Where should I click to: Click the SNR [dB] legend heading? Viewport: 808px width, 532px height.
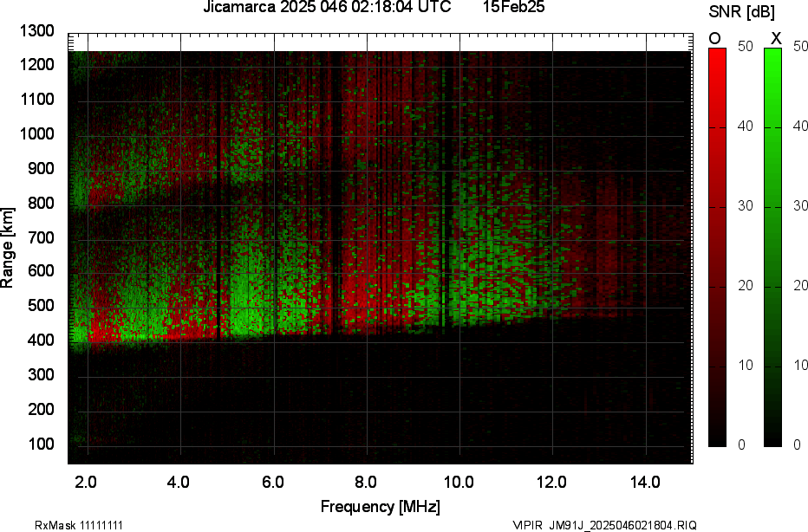pos(741,12)
